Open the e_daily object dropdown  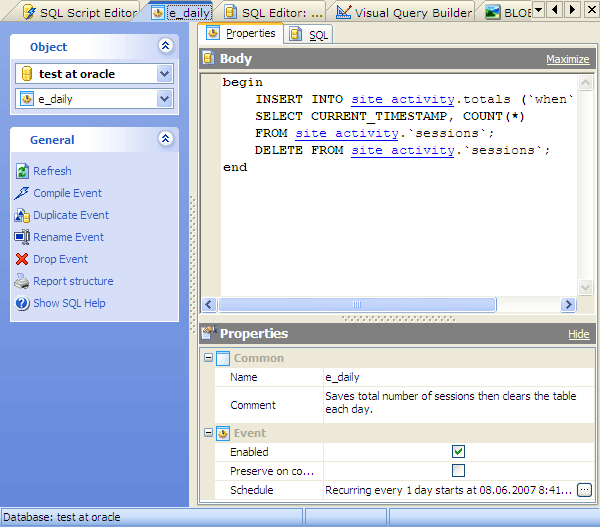[165, 99]
